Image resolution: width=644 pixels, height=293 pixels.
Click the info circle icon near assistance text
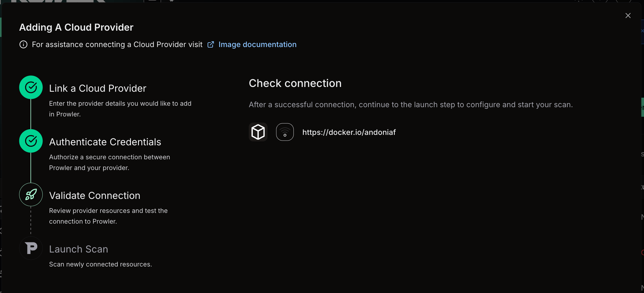(23, 44)
